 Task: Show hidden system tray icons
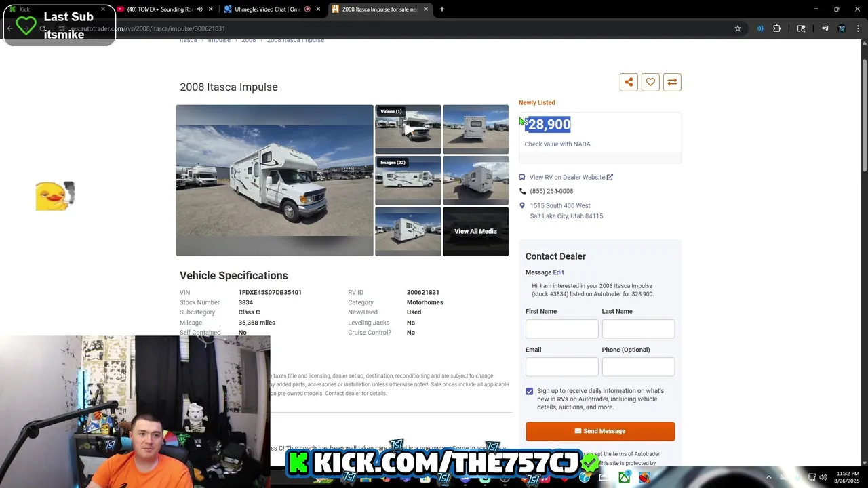(x=769, y=478)
